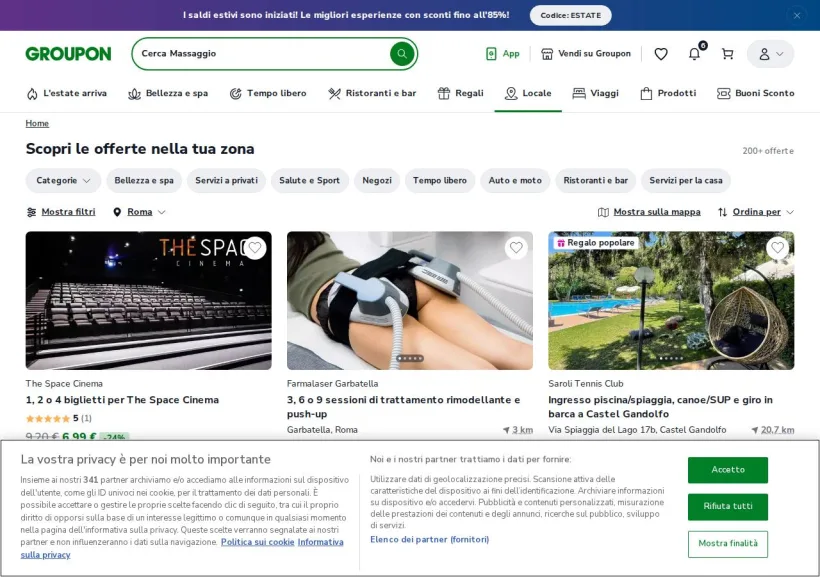Click the Vendi su Groupon store icon
820x577 pixels.
[x=547, y=53]
